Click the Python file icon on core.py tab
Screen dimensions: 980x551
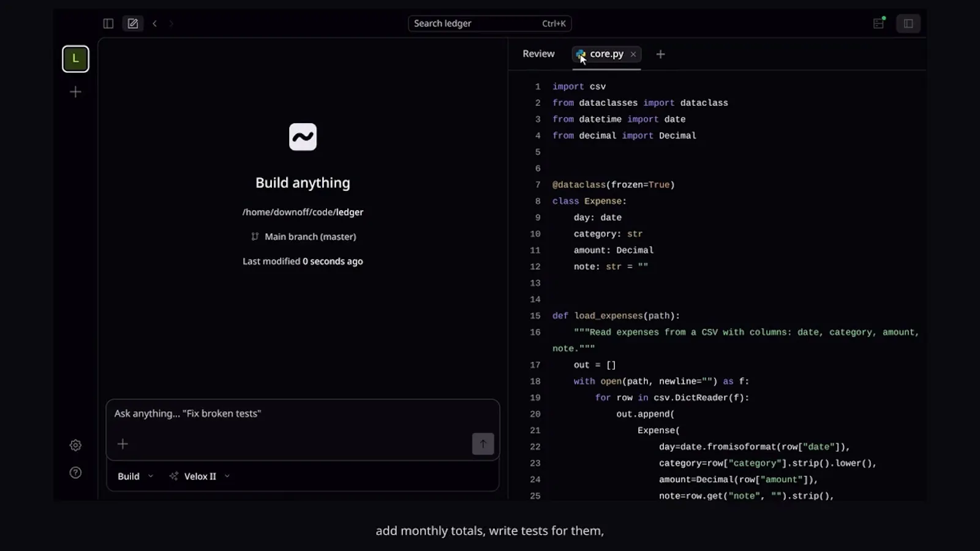coord(581,54)
